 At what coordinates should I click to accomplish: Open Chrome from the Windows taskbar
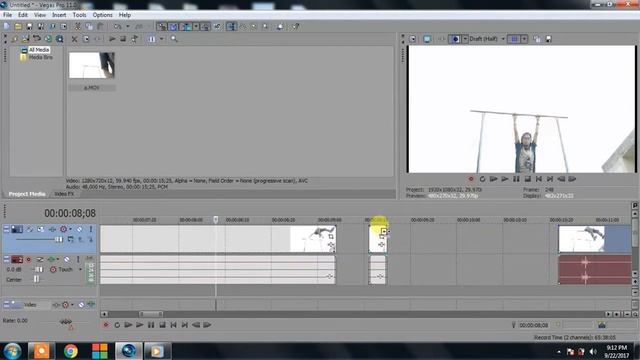tap(71, 351)
